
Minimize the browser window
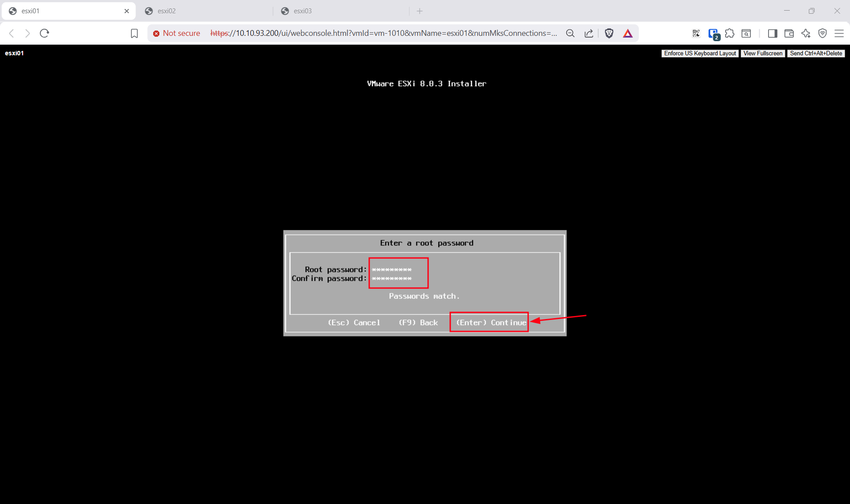(x=787, y=11)
